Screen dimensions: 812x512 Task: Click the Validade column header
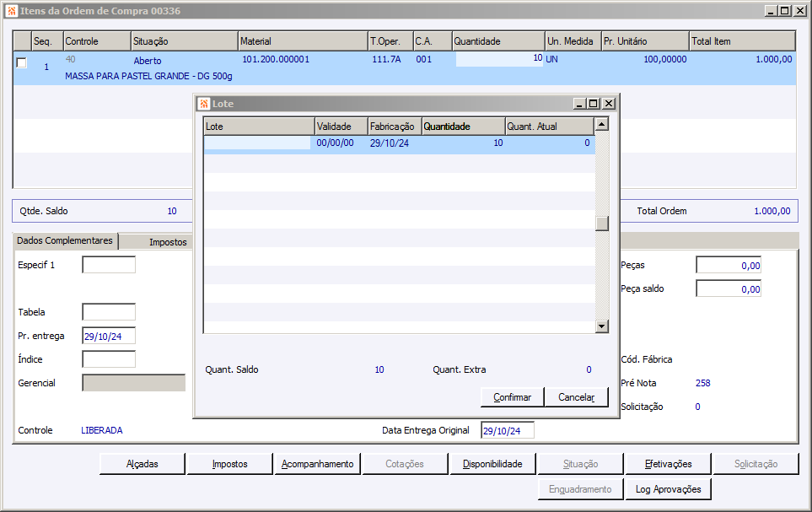point(341,127)
